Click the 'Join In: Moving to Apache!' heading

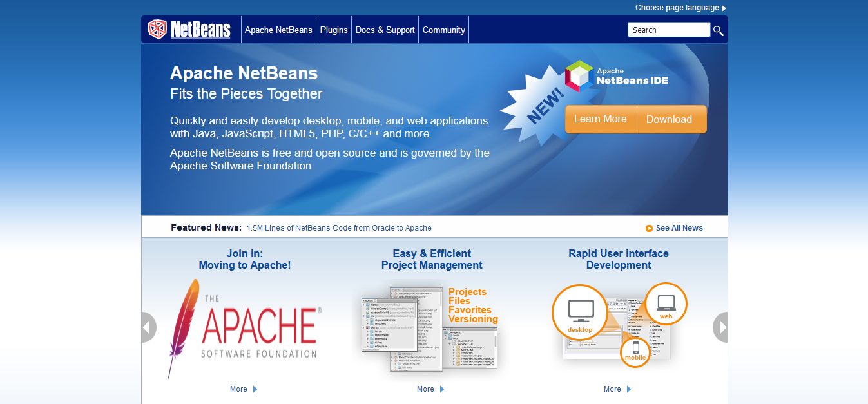245,259
